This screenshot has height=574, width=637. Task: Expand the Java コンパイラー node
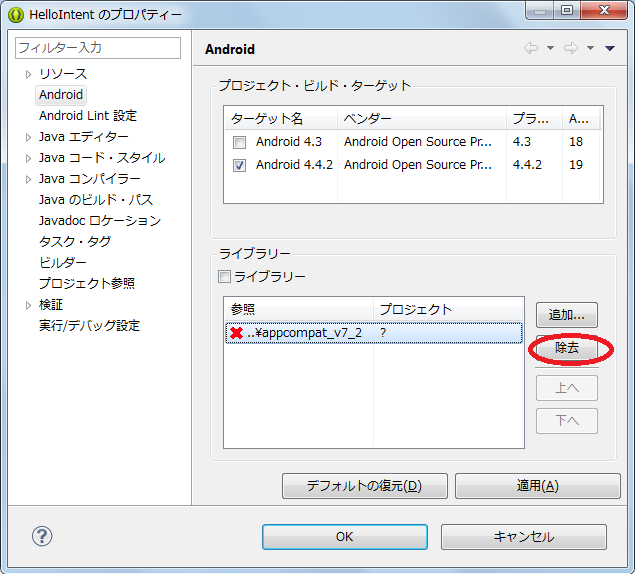[x=28, y=179]
